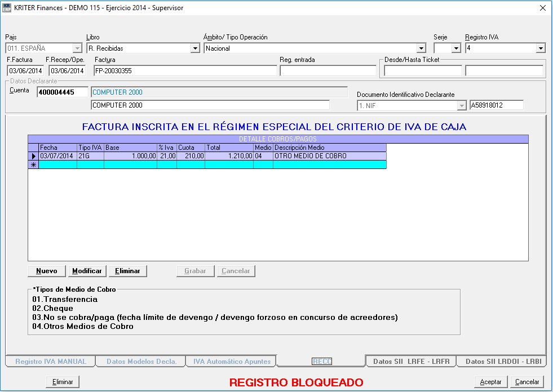Open the Registro IVA dropdown arrow
This screenshot has width=553, height=392.
[541, 48]
